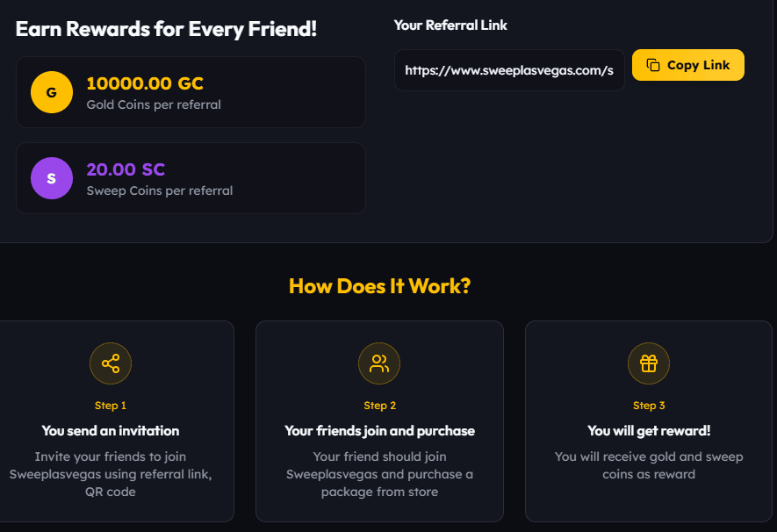Click the reward gift symbol in third card
The width and height of the screenshot is (777, 532).
click(649, 363)
